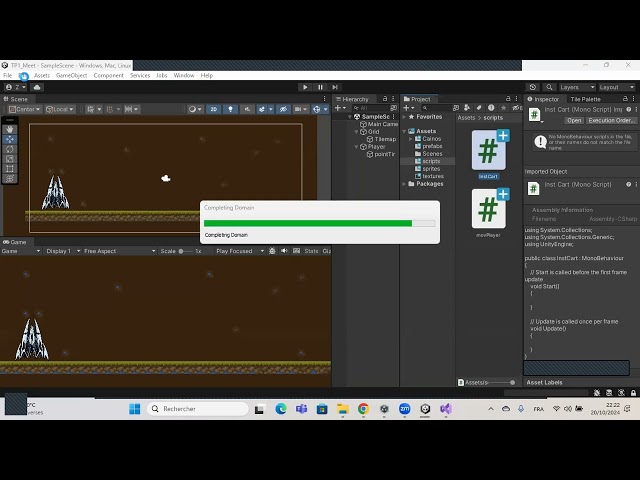Screen dimensions: 640x480
Task: Click the Windows Start button
Action: tap(134, 409)
